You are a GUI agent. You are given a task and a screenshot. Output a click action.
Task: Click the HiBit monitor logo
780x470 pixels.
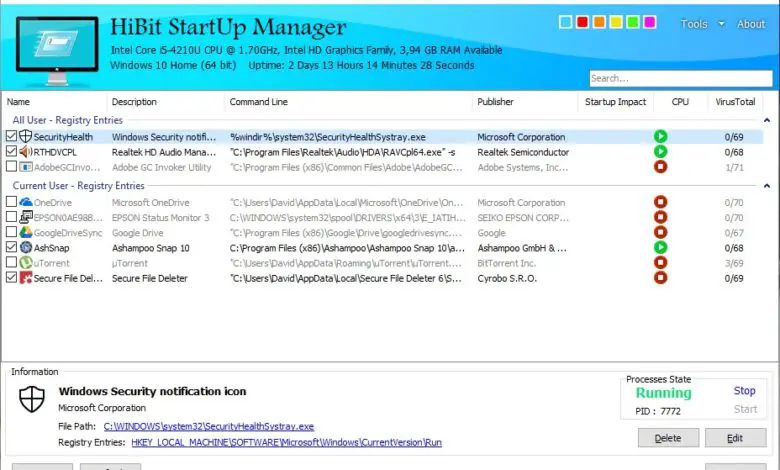[x=57, y=51]
